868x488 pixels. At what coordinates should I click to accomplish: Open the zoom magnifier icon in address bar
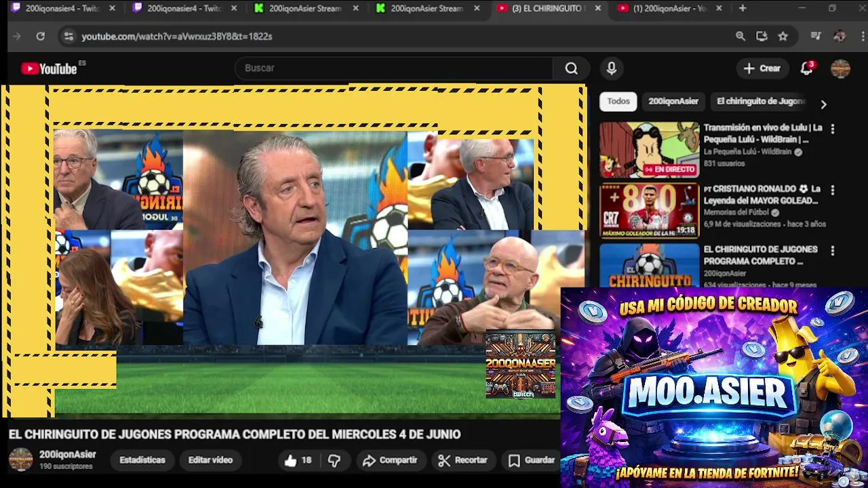point(741,37)
